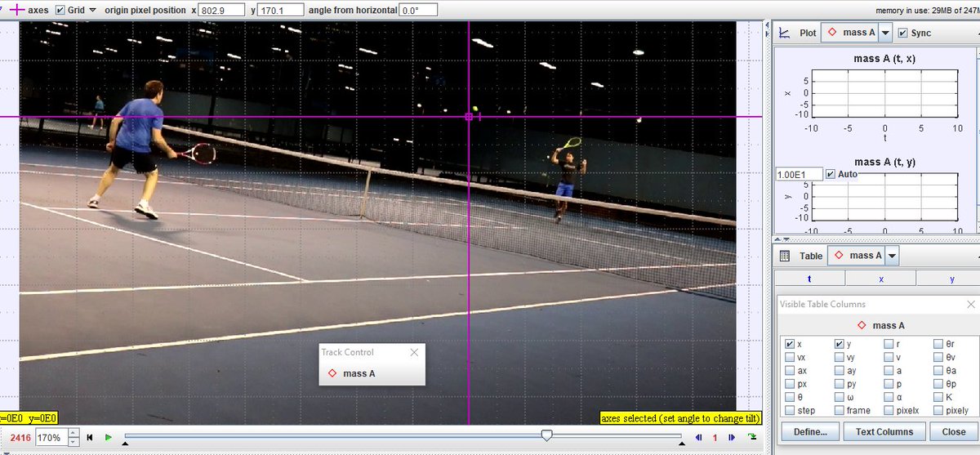Edit the 1.00E1 axis maximum field
980x455 pixels.
798,175
